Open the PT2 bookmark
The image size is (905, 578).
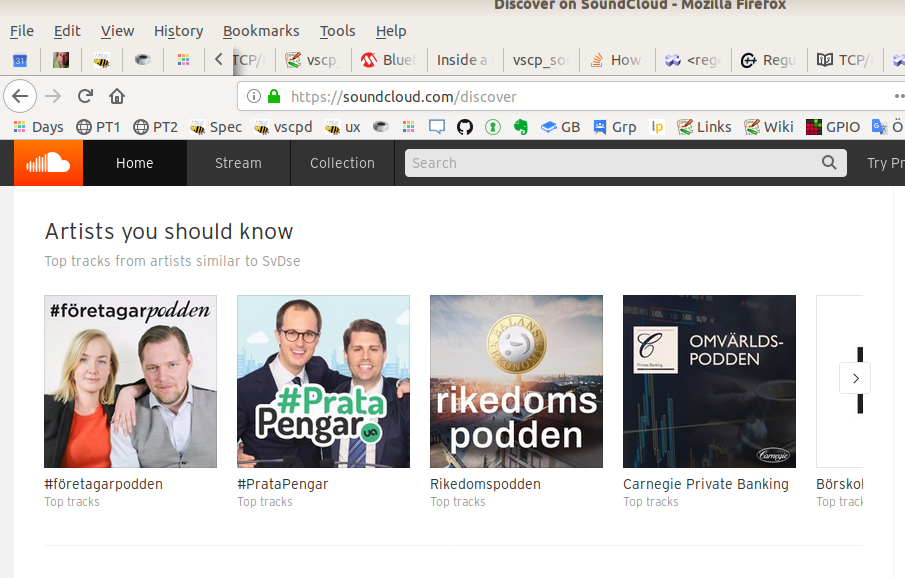pyautogui.click(x=155, y=127)
